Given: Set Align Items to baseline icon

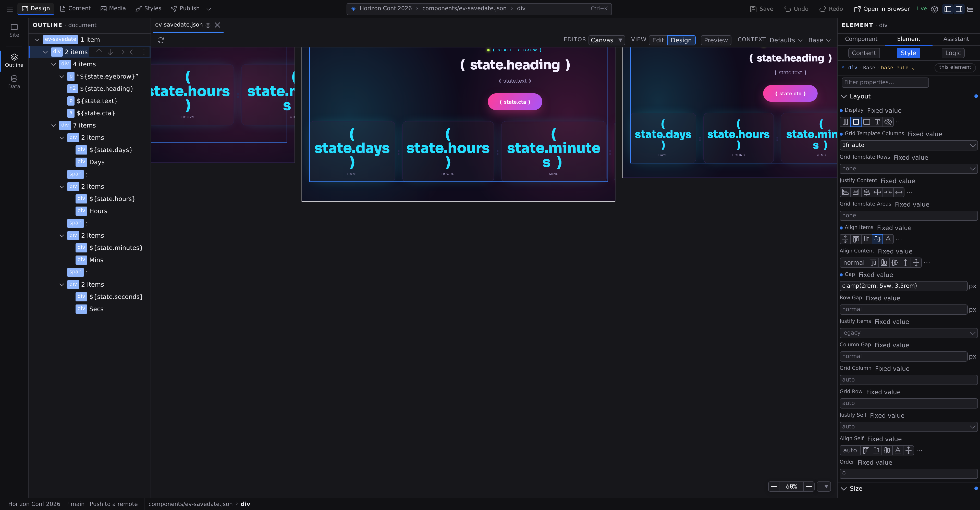Looking at the screenshot, I should point(888,239).
